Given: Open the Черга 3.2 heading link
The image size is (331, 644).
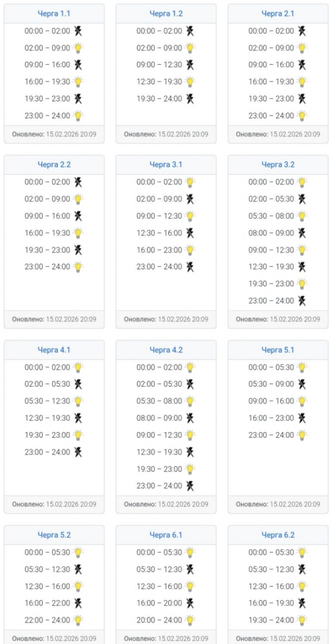Looking at the screenshot, I should (x=278, y=165).
